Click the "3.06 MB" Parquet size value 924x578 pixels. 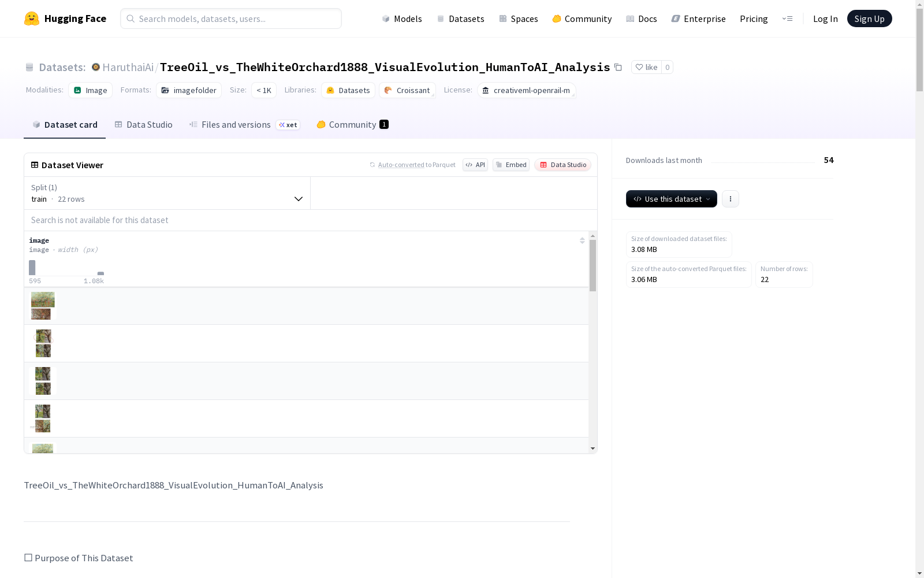coord(644,280)
